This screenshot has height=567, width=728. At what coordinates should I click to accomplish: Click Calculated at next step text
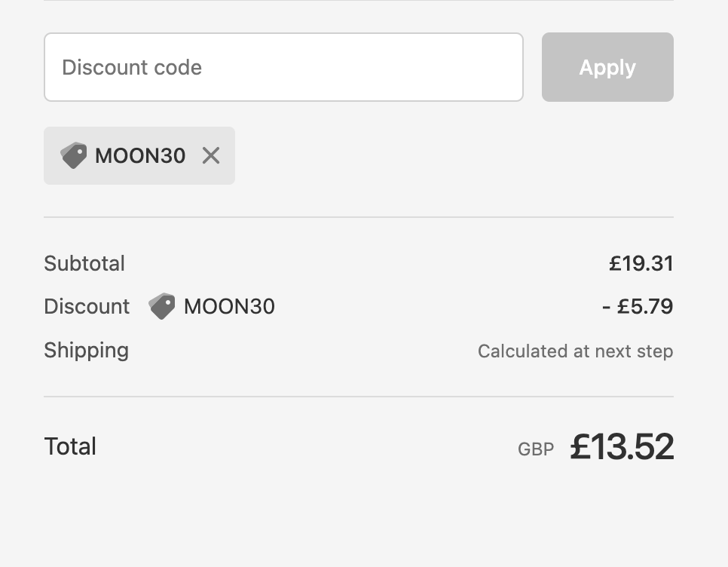coord(576,351)
